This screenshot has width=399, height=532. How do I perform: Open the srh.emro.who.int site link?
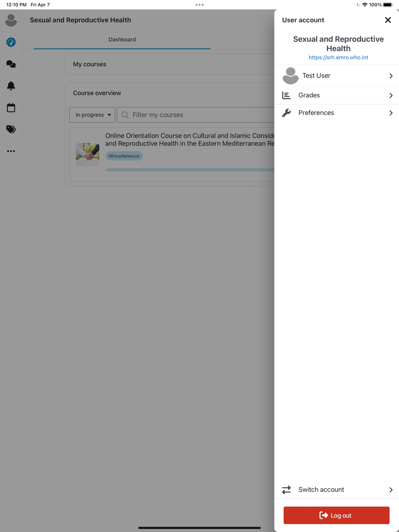(338, 57)
